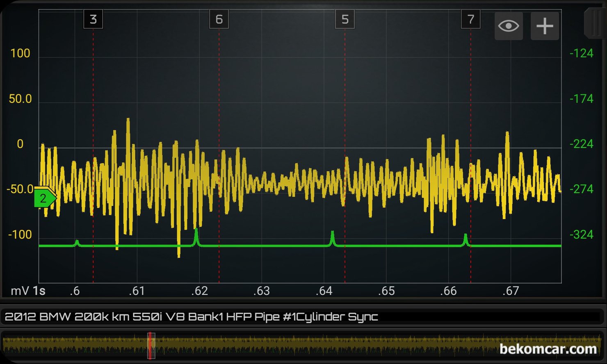Image resolution: width=607 pixels, height=364 pixels.
Task: Tap the green -124 scale label
Action: (581, 53)
